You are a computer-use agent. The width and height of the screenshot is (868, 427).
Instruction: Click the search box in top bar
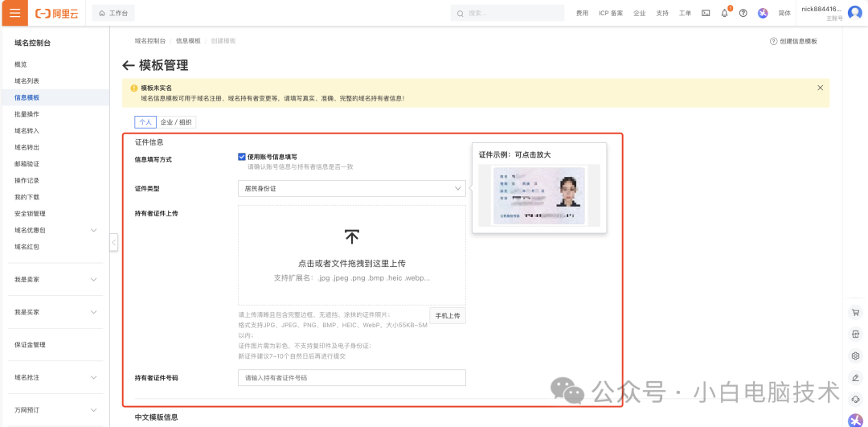tap(508, 14)
